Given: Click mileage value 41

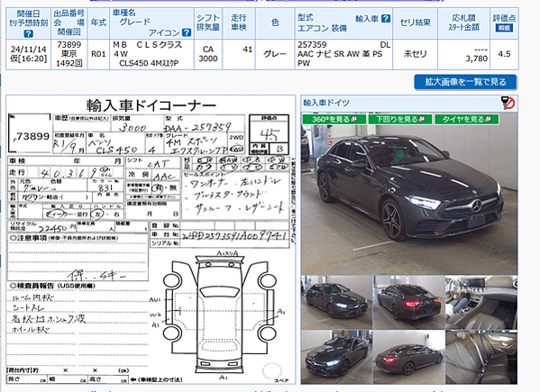Looking at the screenshot, I should click(247, 50).
